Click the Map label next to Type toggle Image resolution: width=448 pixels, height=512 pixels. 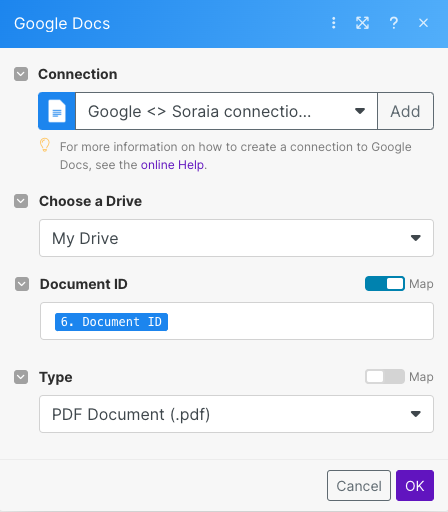coord(421,377)
